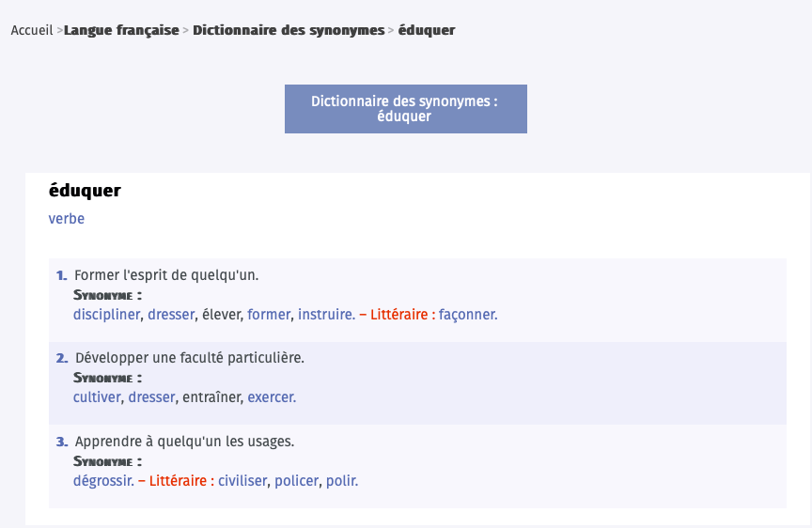Click the éduquer headword title

click(85, 191)
